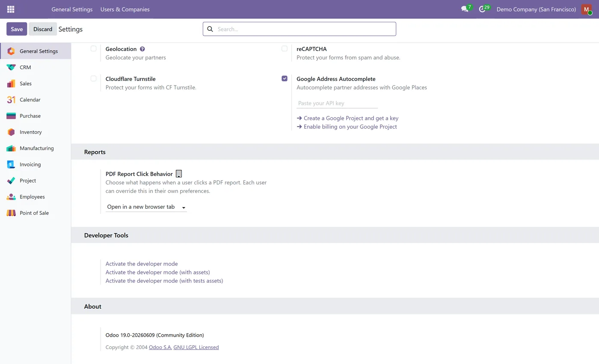
Task: Open the Demo Company (San Francisco) switcher
Action: 536,9
